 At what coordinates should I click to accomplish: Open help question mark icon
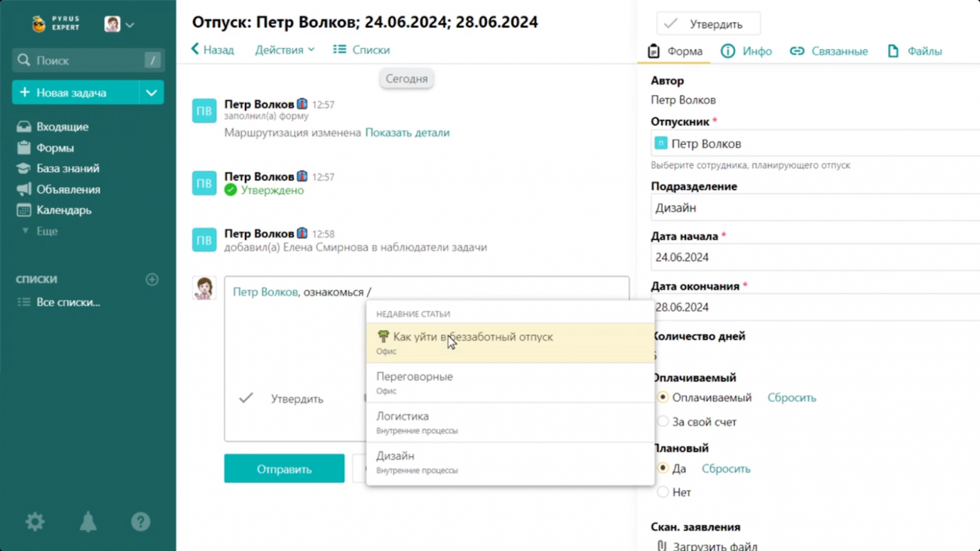pos(140,521)
